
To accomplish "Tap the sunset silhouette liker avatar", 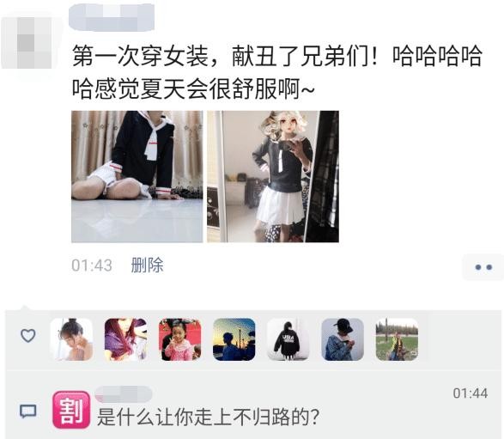I will click(234, 339).
